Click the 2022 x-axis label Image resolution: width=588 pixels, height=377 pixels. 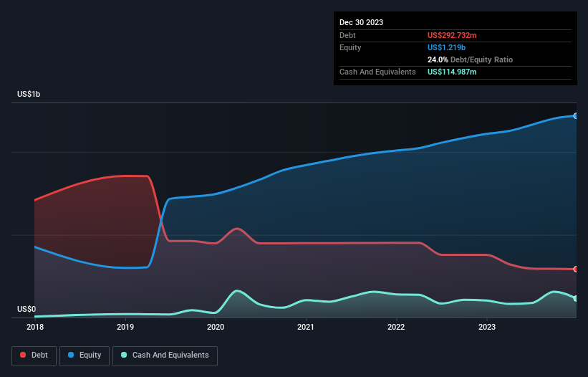[x=396, y=327]
